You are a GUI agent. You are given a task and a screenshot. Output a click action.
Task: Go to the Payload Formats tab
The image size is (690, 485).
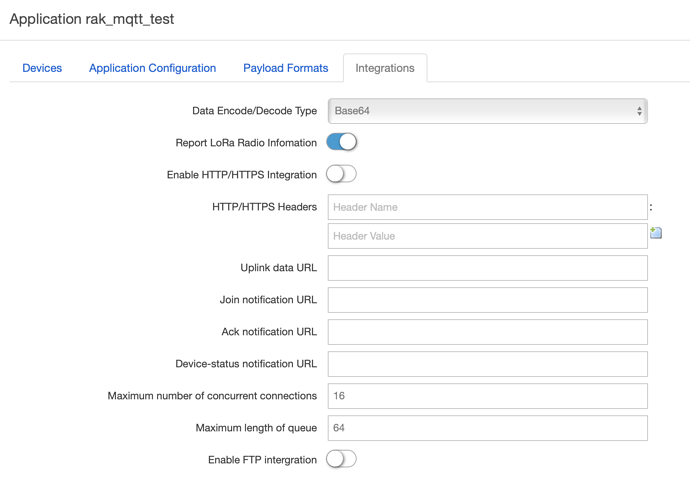point(285,68)
